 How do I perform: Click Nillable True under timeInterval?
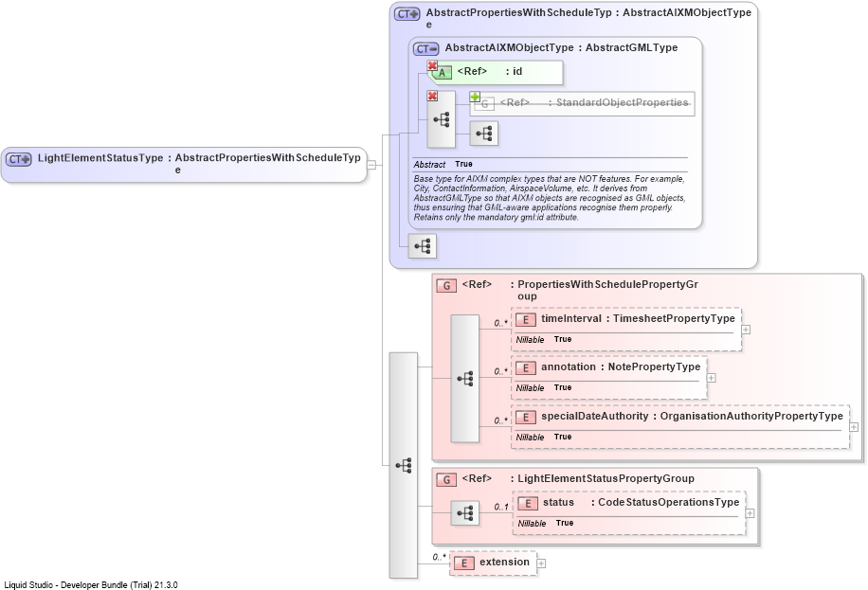(544, 339)
